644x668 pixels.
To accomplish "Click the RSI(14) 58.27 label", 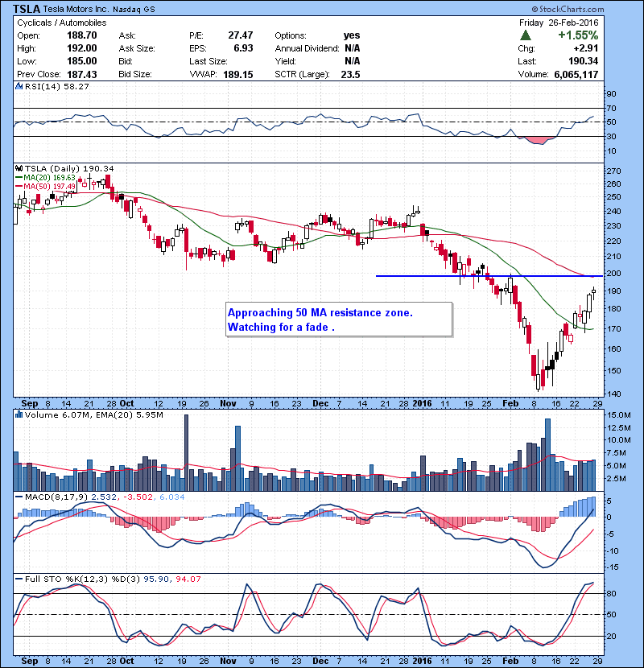I will 57,86.
